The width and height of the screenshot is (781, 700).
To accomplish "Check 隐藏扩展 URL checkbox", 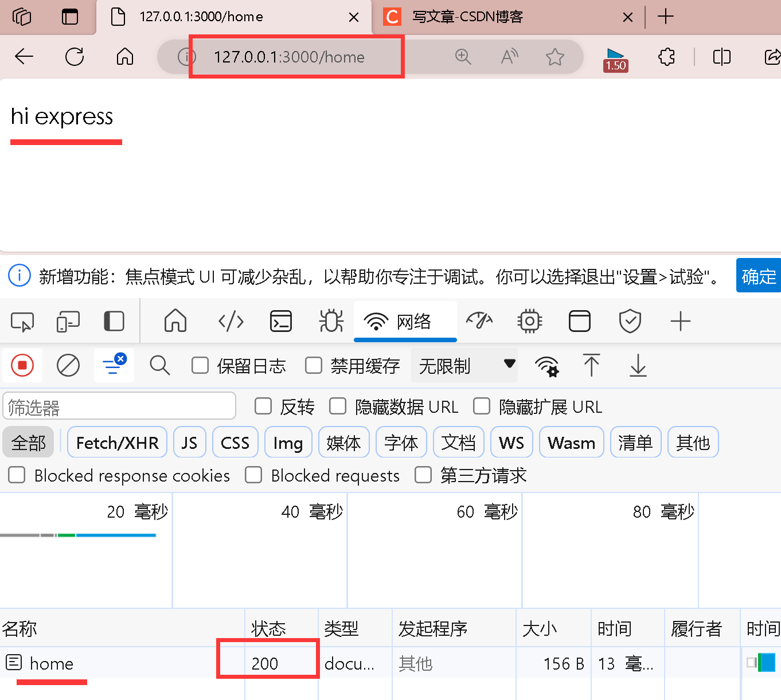I will click(x=482, y=406).
